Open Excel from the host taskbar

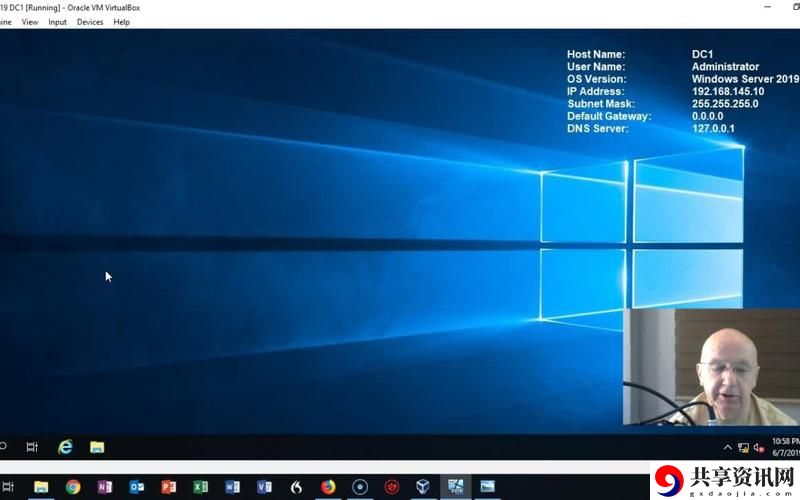coord(201,487)
